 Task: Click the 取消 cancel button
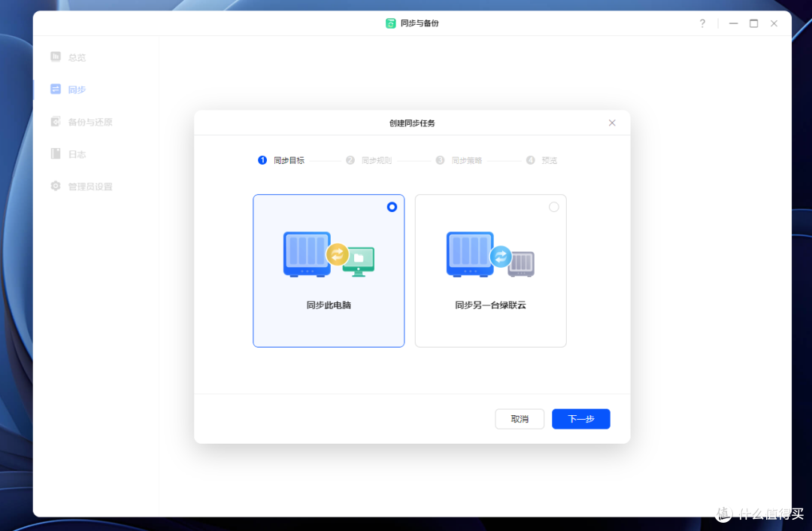(x=520, y=419)
